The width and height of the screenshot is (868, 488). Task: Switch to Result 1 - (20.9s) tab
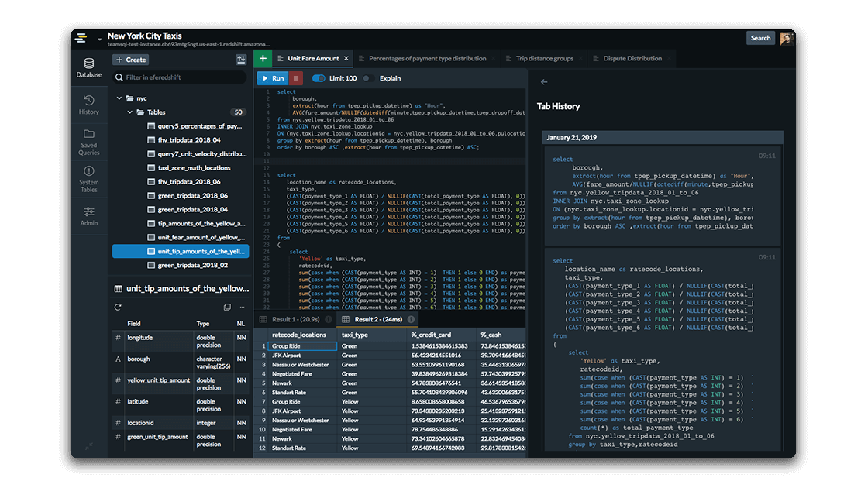(295, 319)
